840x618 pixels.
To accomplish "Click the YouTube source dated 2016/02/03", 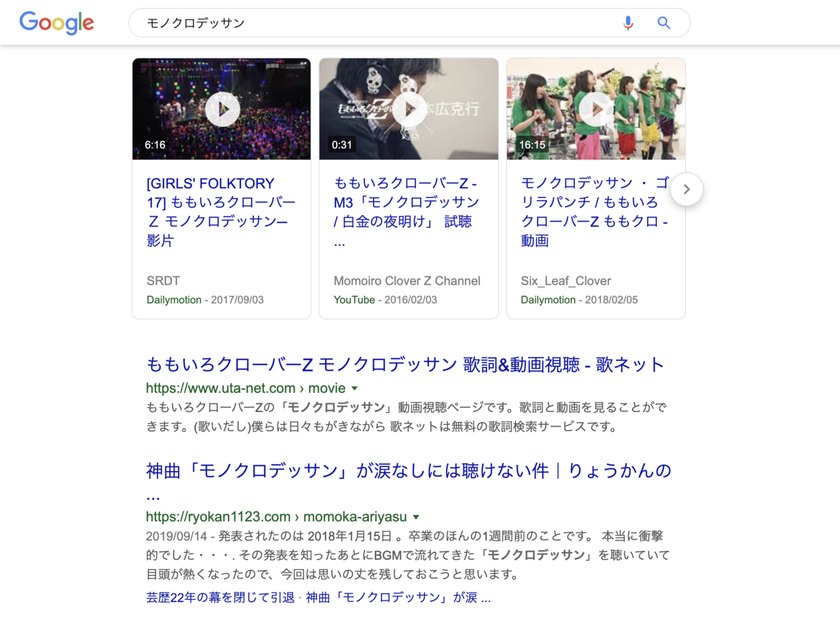I will [x=354, y=300].
